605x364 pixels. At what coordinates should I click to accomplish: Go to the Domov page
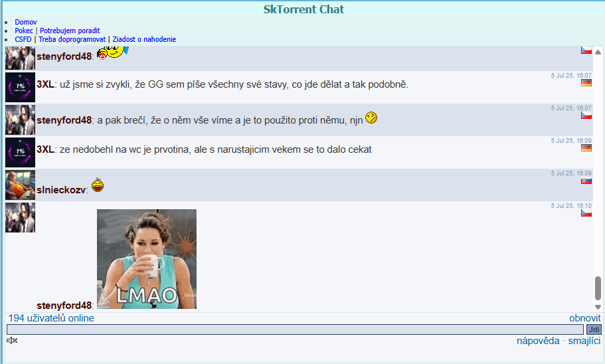click(26, 22)
